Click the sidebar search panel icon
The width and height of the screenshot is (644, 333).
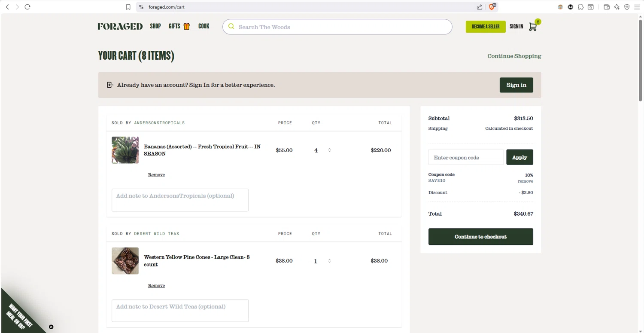pos(591,7)
